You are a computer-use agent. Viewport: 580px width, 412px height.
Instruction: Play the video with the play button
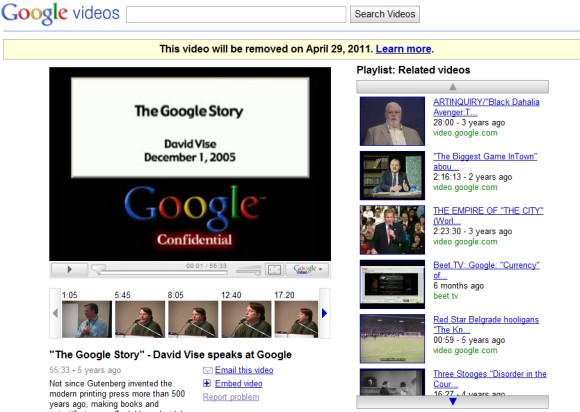coord(70,270)
